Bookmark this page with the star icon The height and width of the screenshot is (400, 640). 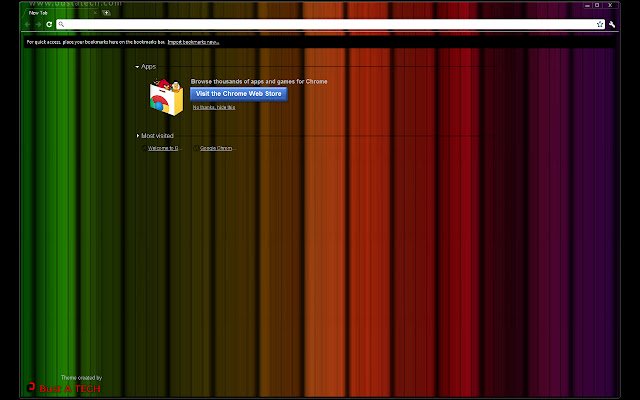(x=600, y=24)
